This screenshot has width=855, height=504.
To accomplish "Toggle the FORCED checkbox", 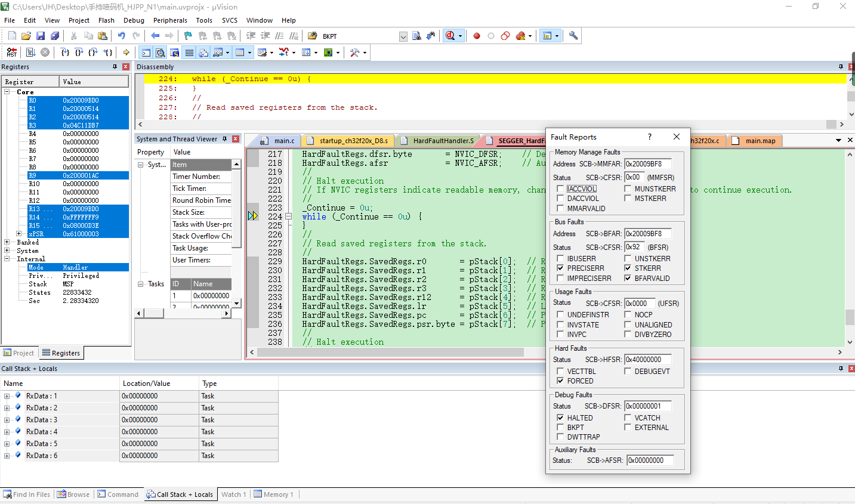I will 560,381.
